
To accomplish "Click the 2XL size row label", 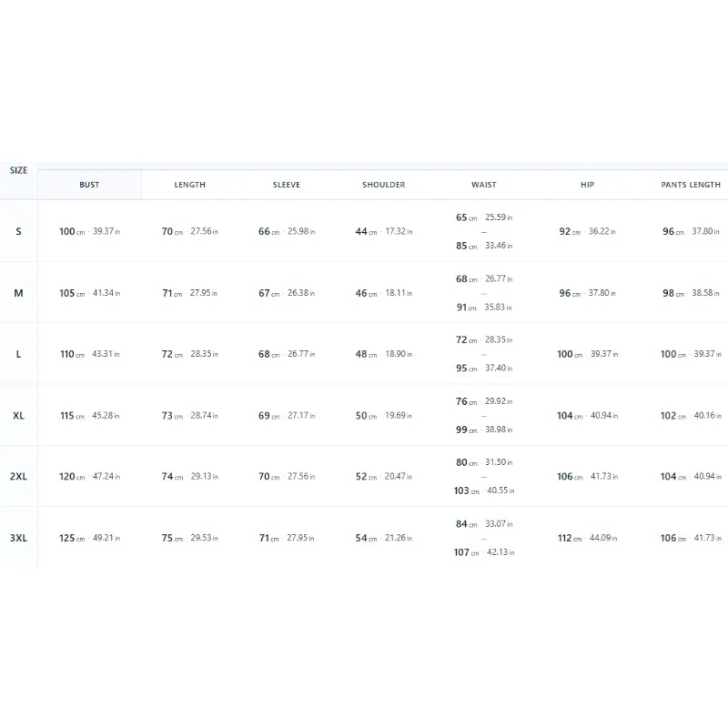I will pyautogui.click(x=18, y=476).
